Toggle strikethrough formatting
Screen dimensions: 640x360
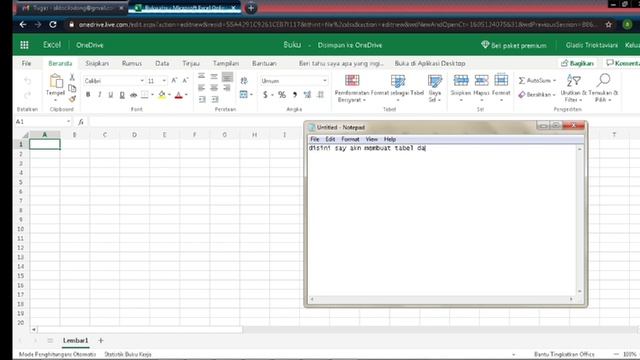pos(133,95)
